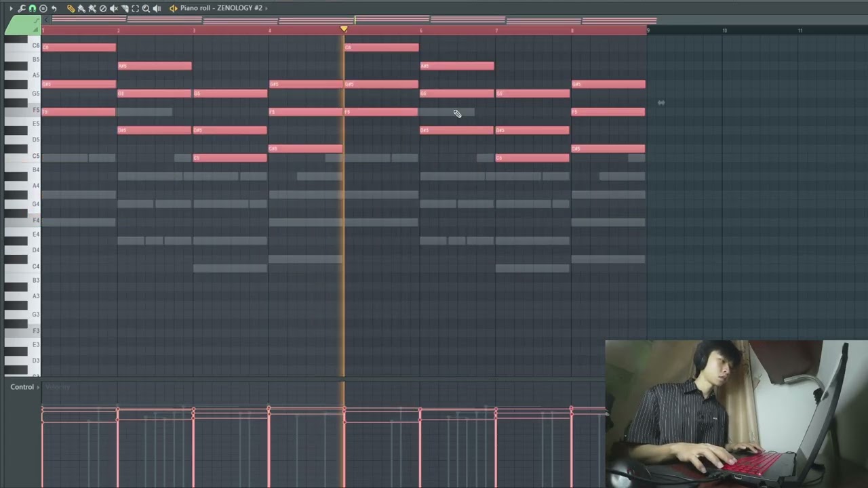Click the C5 piano key

[22, 156]
